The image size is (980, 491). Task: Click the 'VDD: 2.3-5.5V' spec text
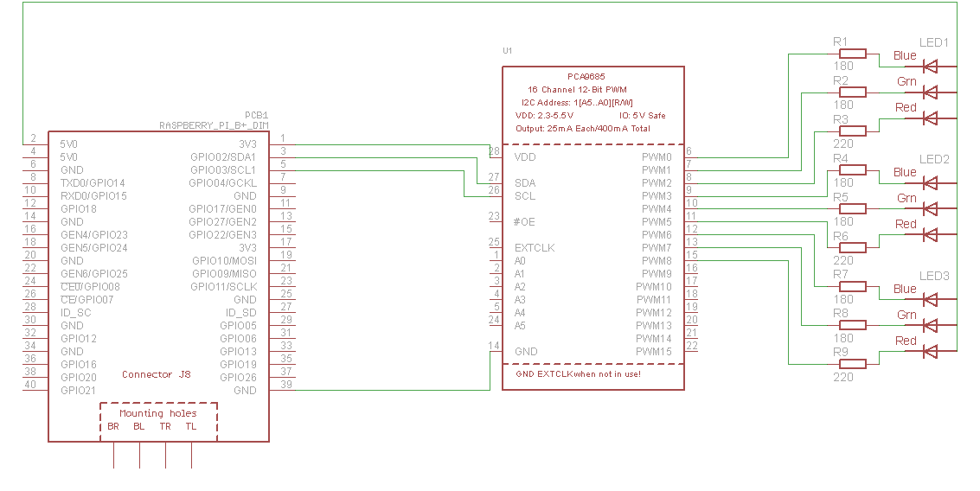[544, 116]
